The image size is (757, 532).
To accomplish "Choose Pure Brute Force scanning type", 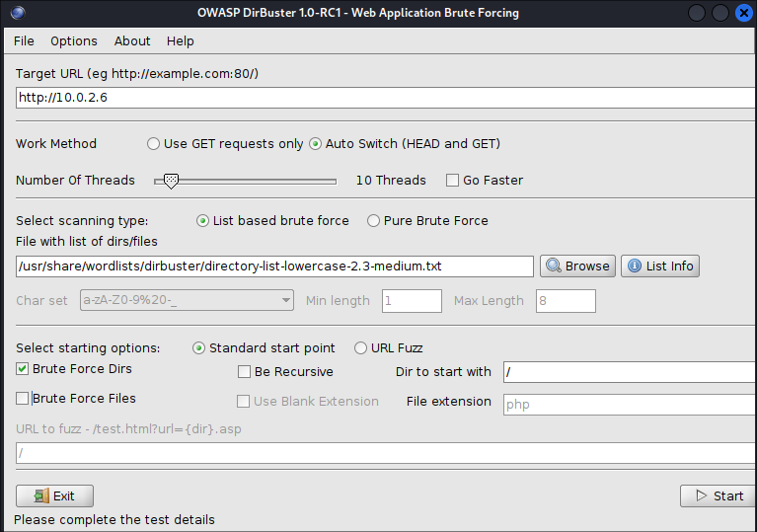I will [374, 221].
